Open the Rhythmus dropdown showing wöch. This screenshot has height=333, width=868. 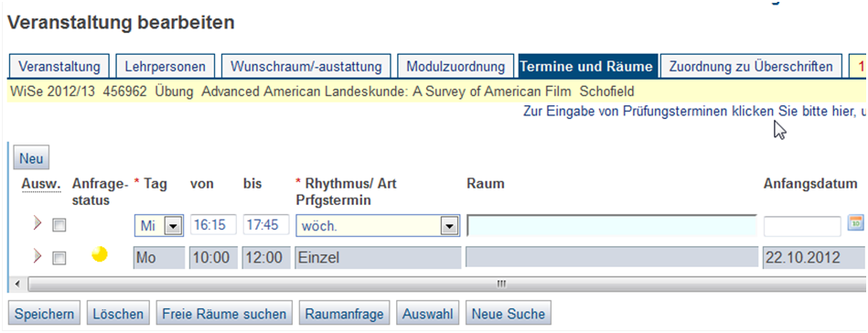(378, 226)
